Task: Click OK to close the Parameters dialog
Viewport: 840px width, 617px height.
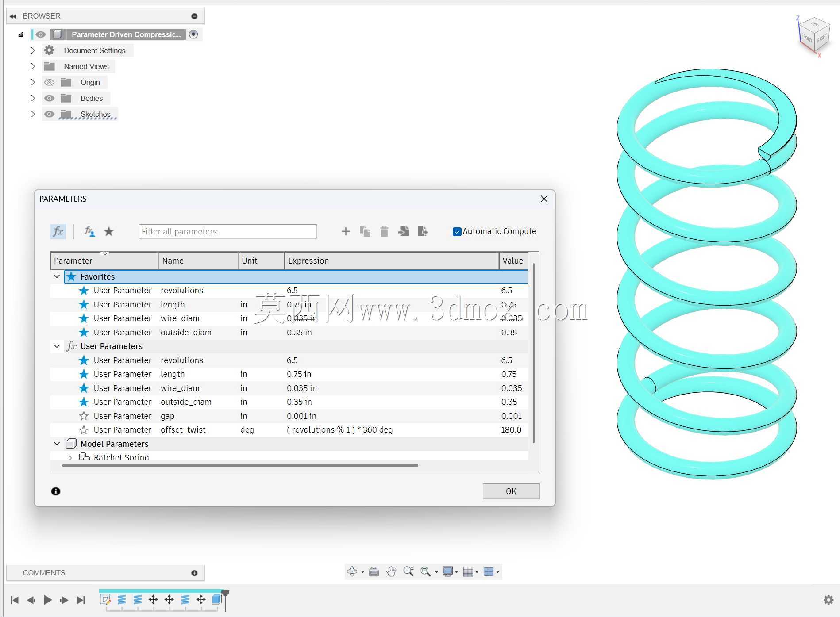Action: 511,491
